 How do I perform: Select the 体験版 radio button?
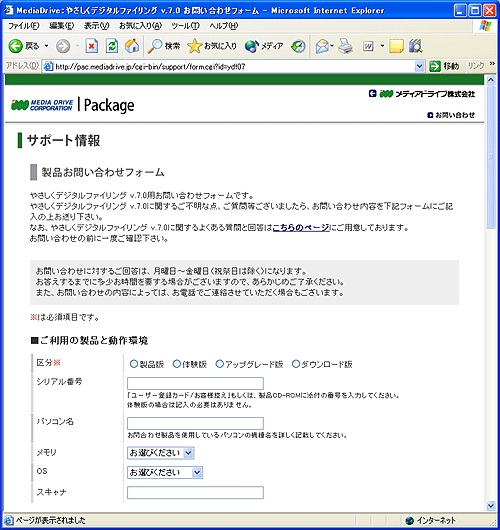(177, 364)
